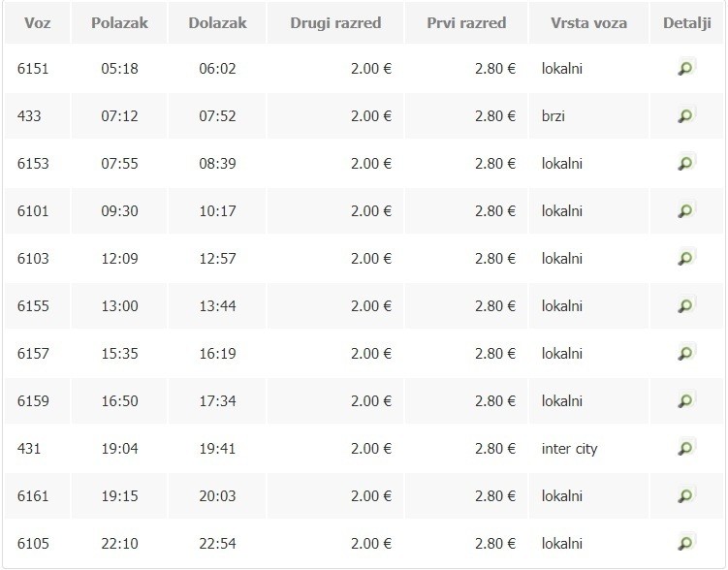Click the Vrsta voza column header
Viewport: 728px width, 570px height.
tap(586, 22)
